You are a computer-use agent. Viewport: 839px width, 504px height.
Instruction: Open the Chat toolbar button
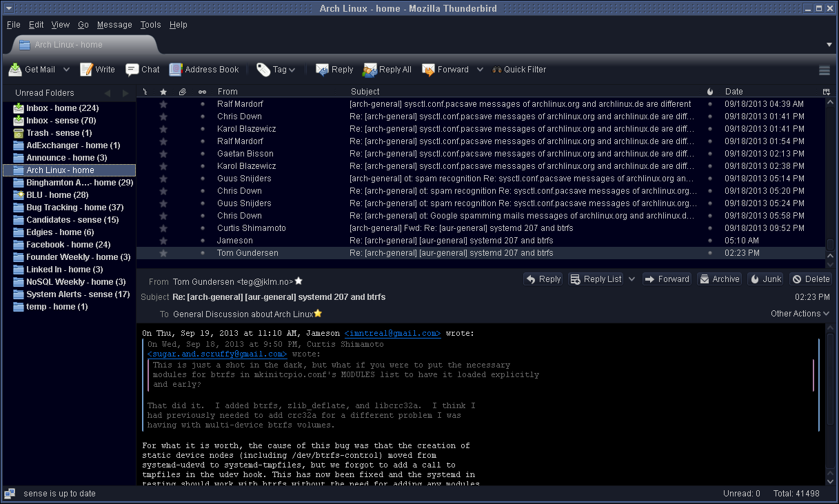coord(143,70)
